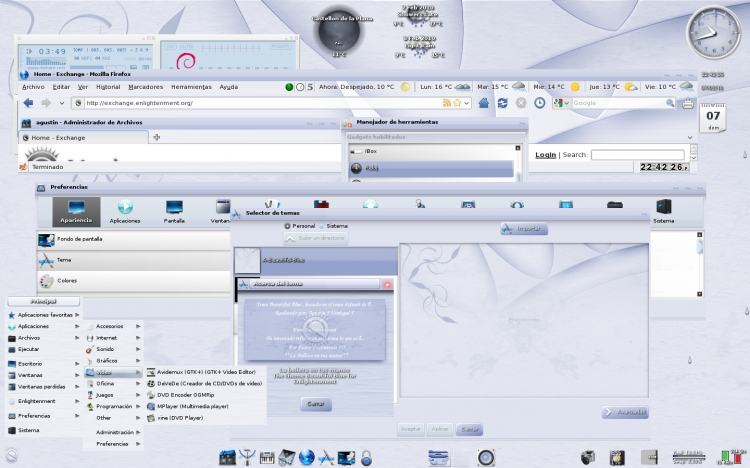This screenshot has width=750, height=468.
Task: Select Fondo de pantalla in Preferencias list
Action: click(x=133, y=239)
